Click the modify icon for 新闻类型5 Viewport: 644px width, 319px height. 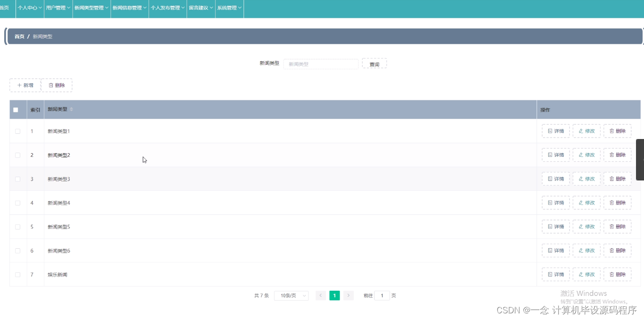point(580,226)
